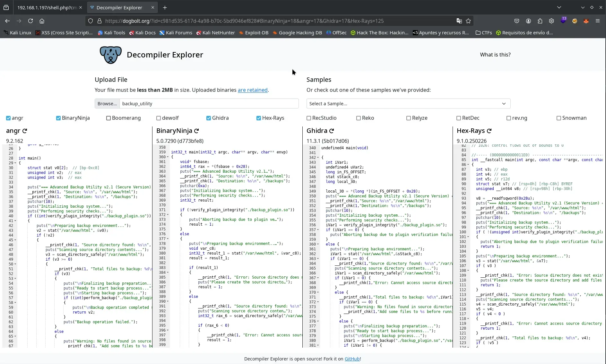Click the What is this? link
The image size is (606, 364).
point(495,55)
